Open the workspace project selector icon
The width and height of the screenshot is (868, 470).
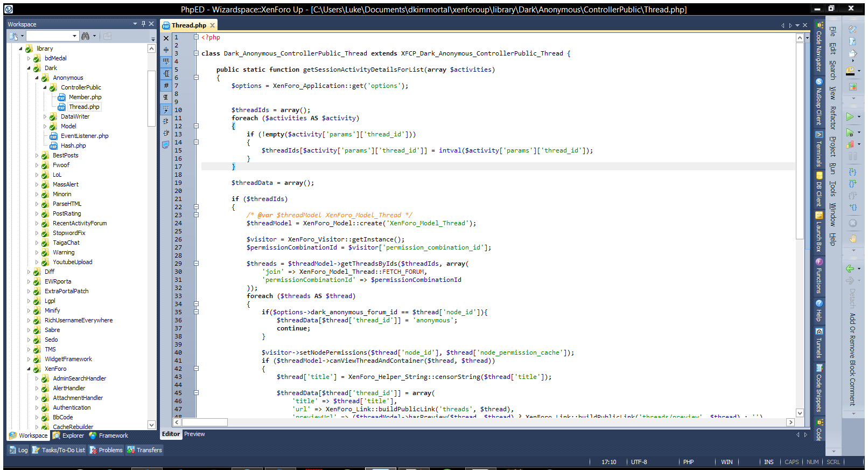(x=13, y=36)
